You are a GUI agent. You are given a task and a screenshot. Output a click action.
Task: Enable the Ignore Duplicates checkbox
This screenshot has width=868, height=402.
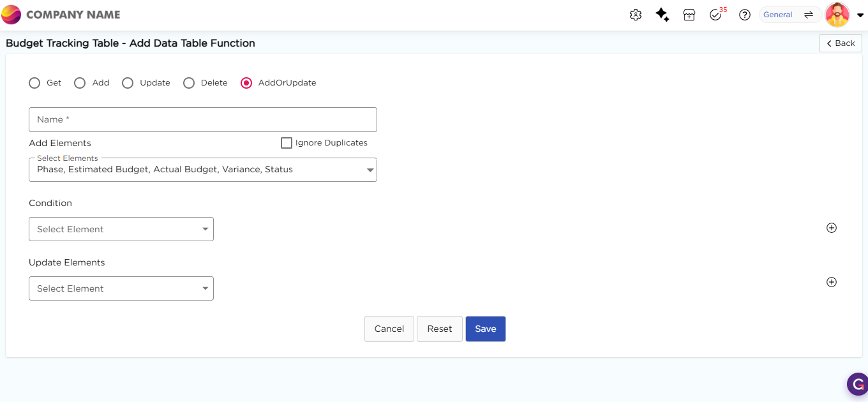pyautogui.click(x=287, y=143)
